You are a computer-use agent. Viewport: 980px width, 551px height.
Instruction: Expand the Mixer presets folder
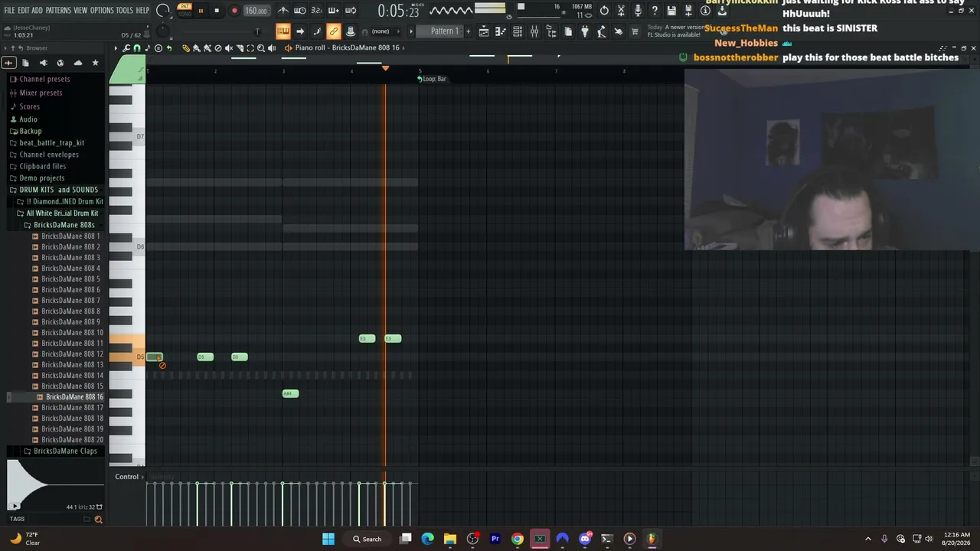(41, 93)
